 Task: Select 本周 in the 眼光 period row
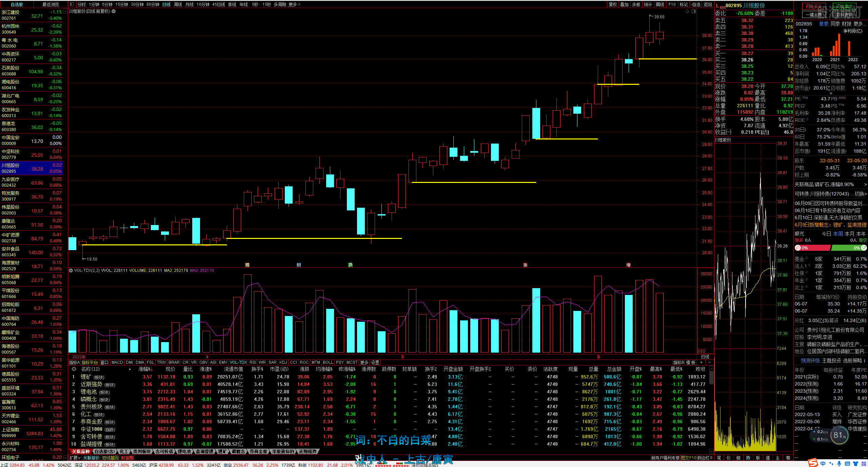(x=838, y=234)
